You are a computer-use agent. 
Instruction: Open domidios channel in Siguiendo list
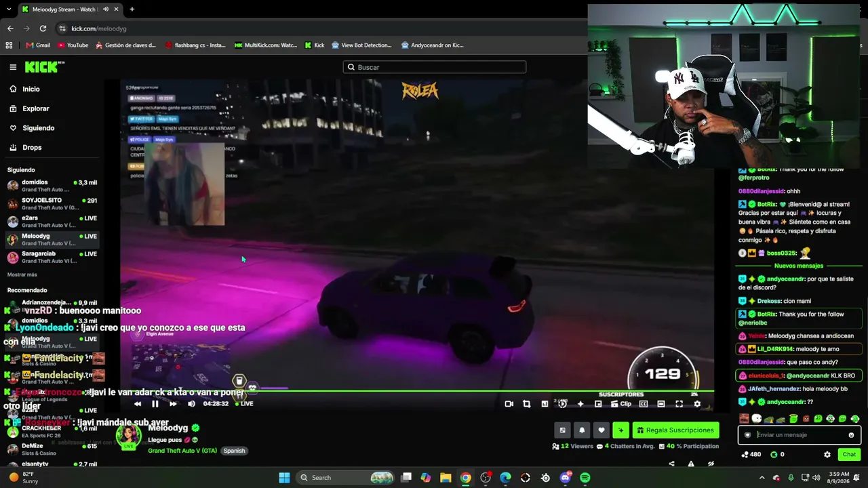click(x=52, y=186)
